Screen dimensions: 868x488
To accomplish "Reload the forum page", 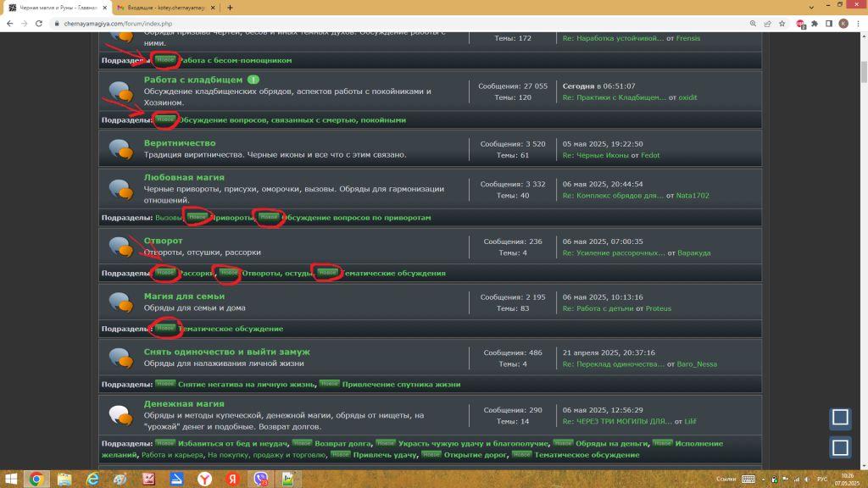I will click(x=39, y=24).
